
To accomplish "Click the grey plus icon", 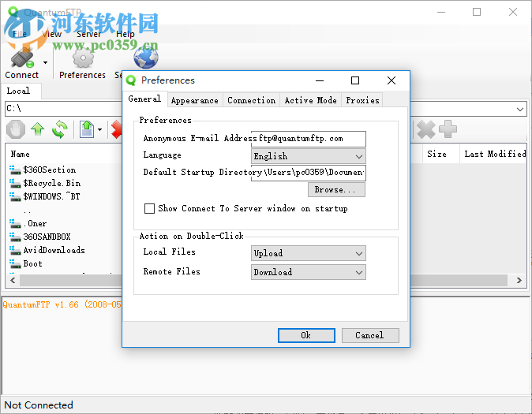I will pyautogui.click(x=448, y=129).
